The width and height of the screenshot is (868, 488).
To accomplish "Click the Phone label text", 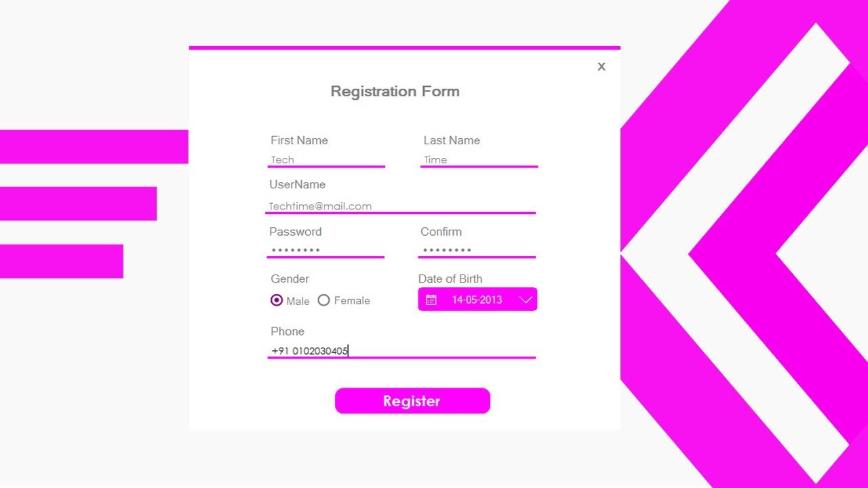I will tap(288, 331).
